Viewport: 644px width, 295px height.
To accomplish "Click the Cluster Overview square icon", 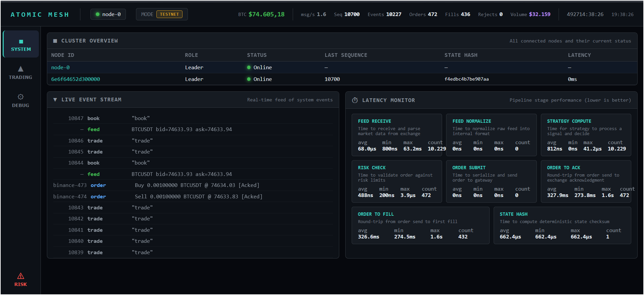I will [55, 41].
